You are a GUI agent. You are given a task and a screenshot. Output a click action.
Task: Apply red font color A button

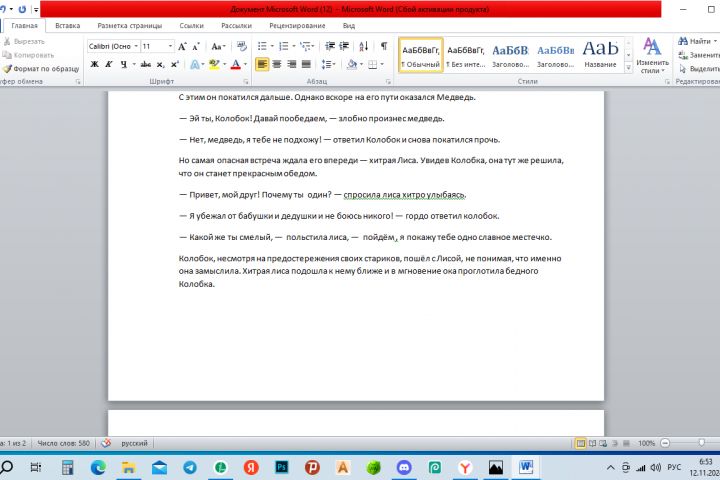(236, 64)
